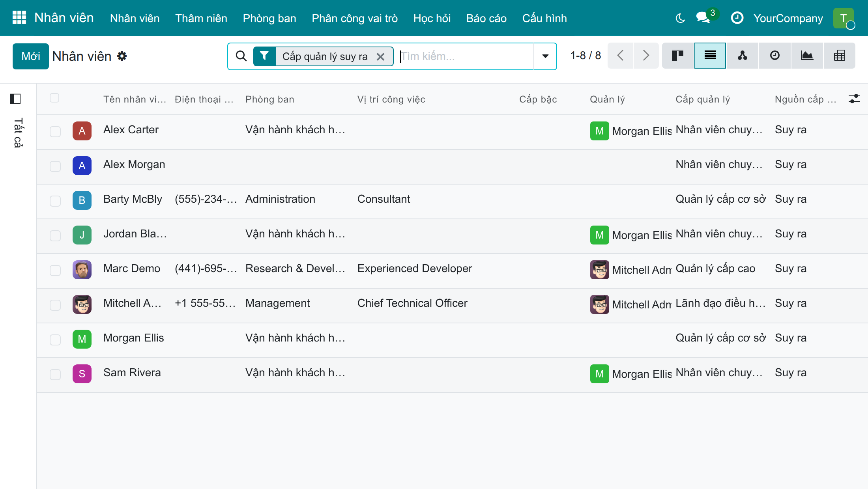
Task: Select all employees with header checkbox
Action: [54, 98]
